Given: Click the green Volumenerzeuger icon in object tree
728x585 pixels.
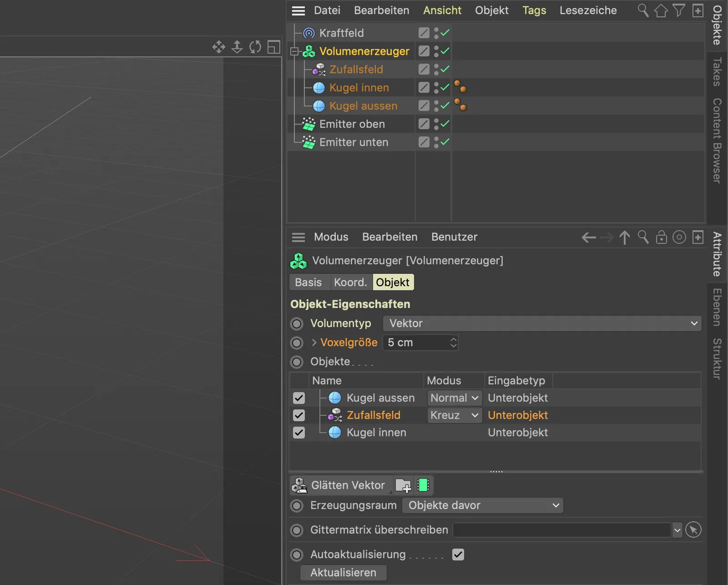Looking at the screenshot, I should tap(309, 51).
